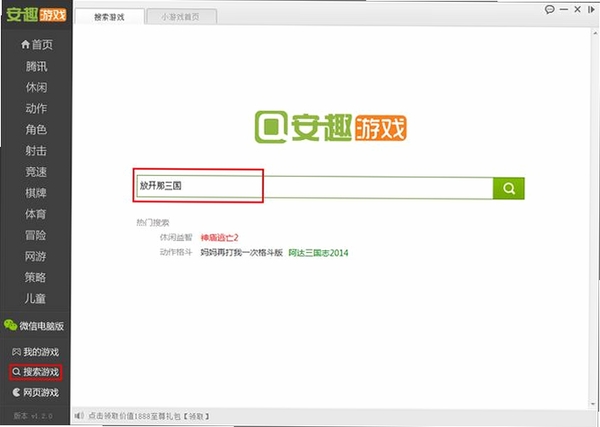Open the 棋牌 category

click(x=36, y=192)
